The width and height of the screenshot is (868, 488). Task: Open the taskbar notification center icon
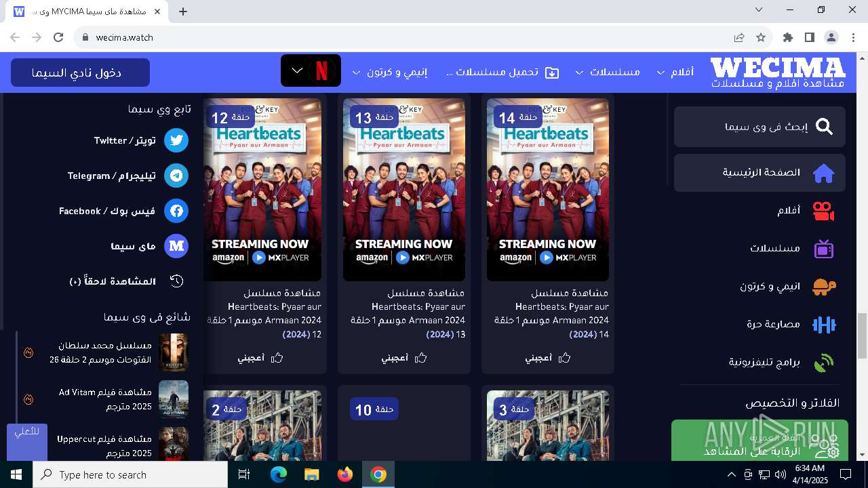[x=846, y=474]
